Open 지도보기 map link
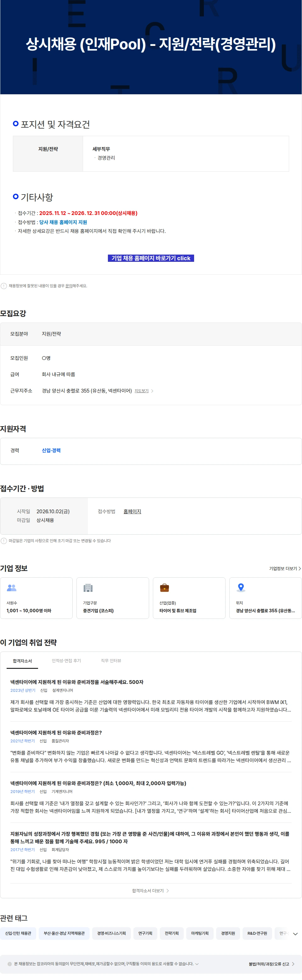The height and width of the screenshot is (980, 302). (x=141, y=391)
